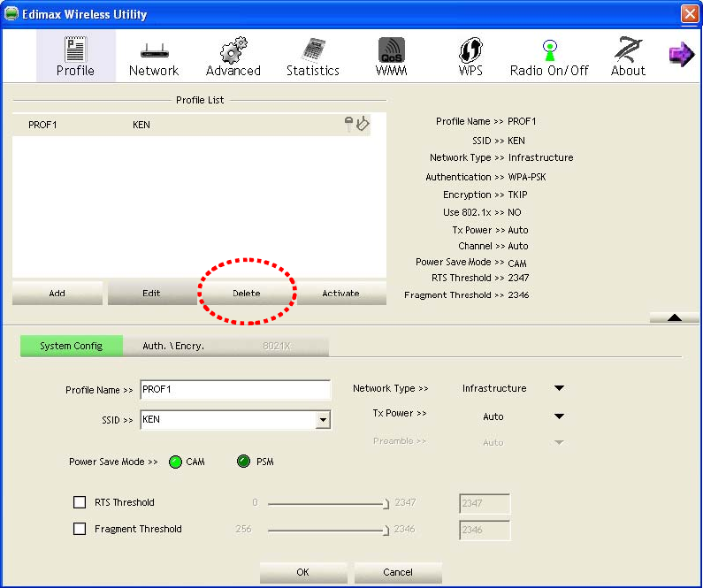Click the Activate button
This screenshot has height=588, width=703.
[x=340, y=293]
